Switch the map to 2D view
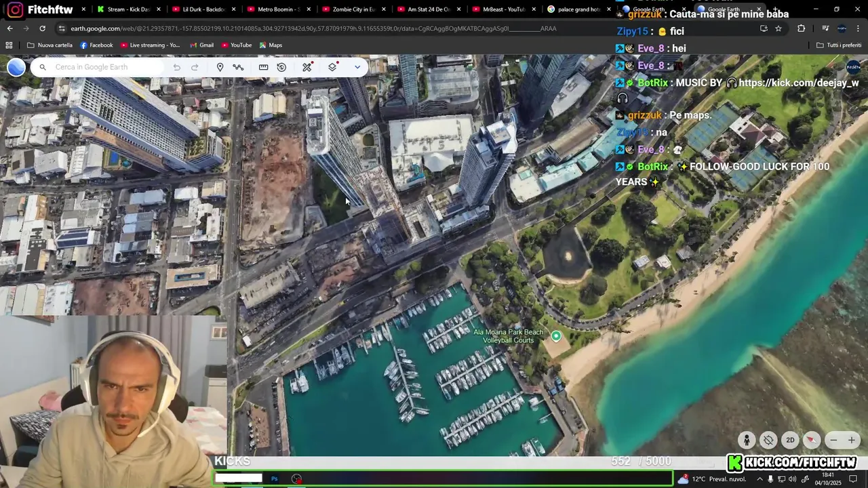The width and height of the screenshot is (868, 488). pos(790,440)
